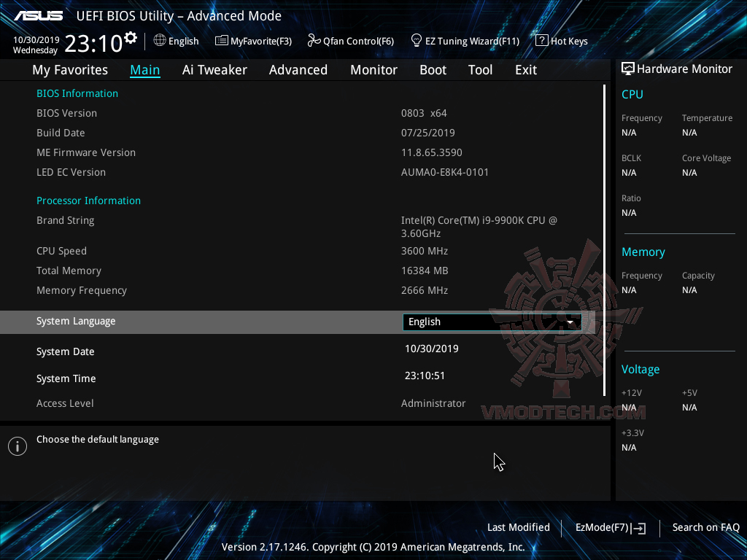The width and height of the screenshot is (747, 560).
Task: Open the System Language dropdown
Action: [x=491, y=322]
